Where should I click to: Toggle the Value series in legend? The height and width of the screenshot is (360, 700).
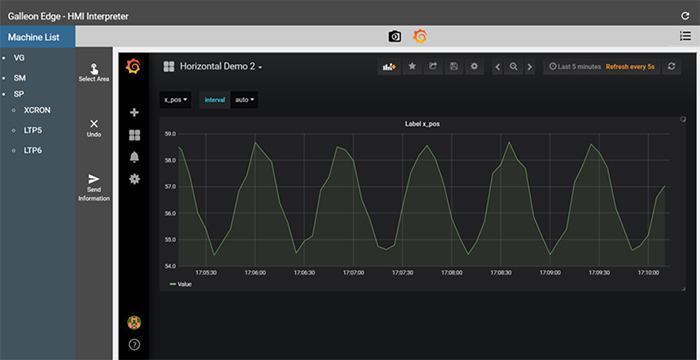coord(184,284)
